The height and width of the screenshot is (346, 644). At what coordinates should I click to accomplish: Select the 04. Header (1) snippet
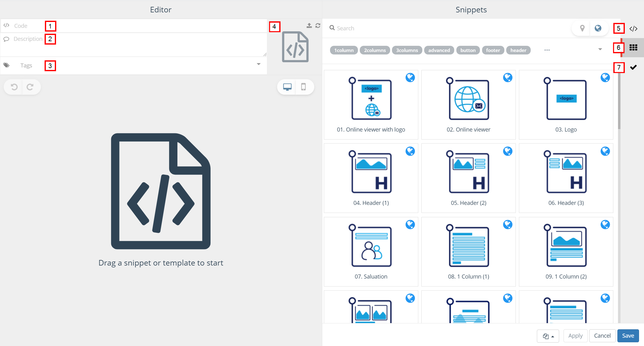[371, 178]
